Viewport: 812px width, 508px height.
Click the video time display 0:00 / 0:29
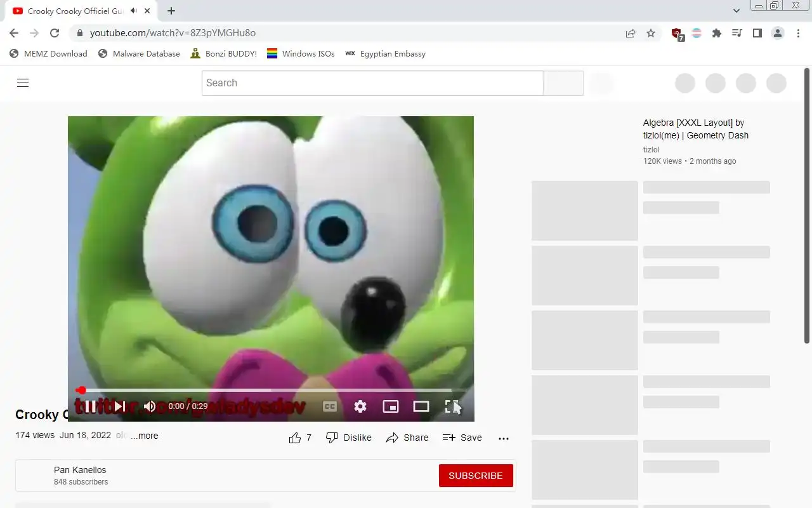pyautogui.click(x=188, y=406)
